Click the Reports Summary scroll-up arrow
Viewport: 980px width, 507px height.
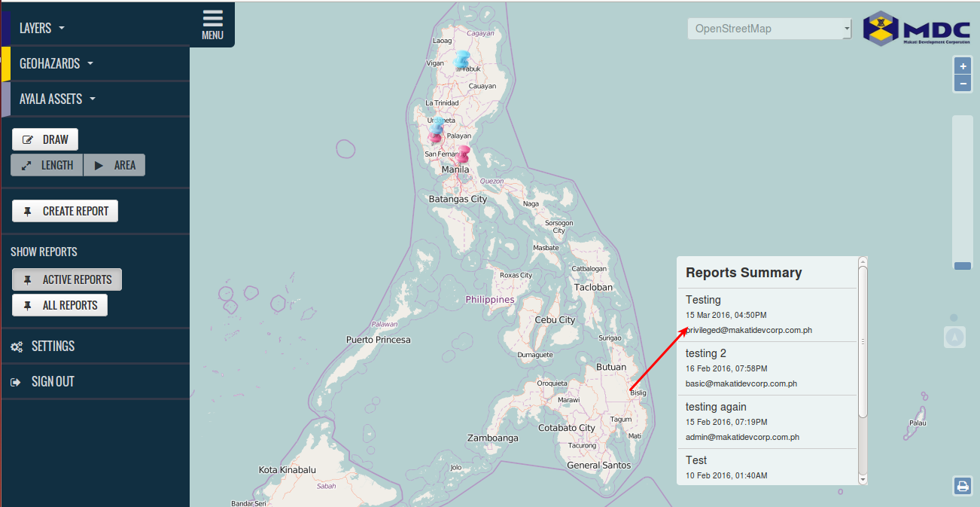863,261
